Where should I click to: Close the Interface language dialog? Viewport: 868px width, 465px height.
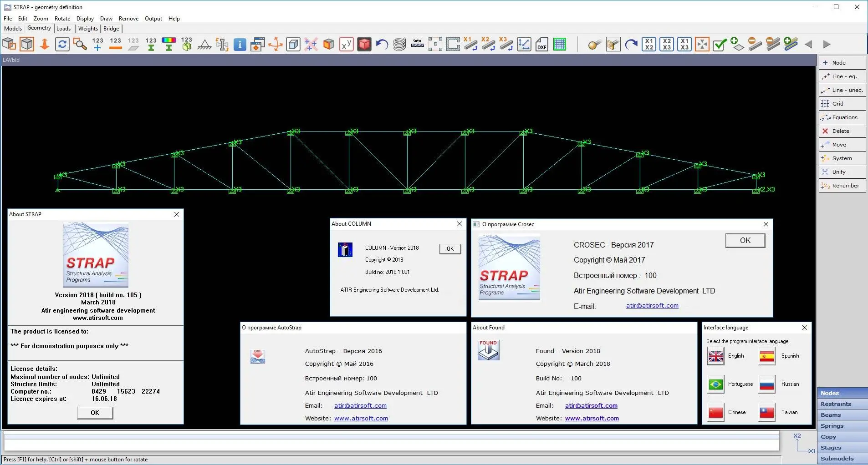(x=805, y=328)
